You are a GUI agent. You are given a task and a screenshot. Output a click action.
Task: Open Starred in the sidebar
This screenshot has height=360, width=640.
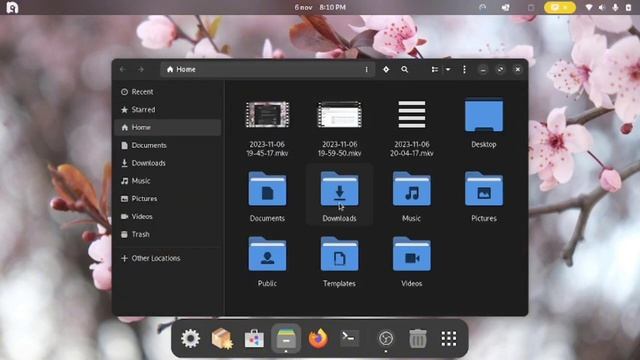coord(168,109)
